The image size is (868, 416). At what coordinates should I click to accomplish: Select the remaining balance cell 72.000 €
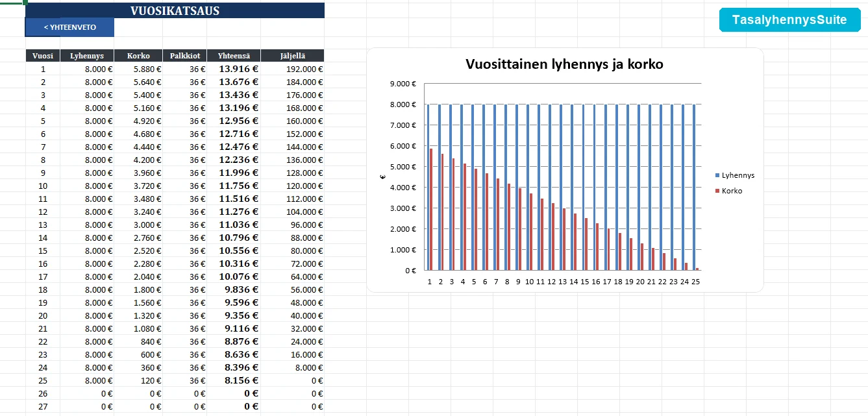[293, 263]
